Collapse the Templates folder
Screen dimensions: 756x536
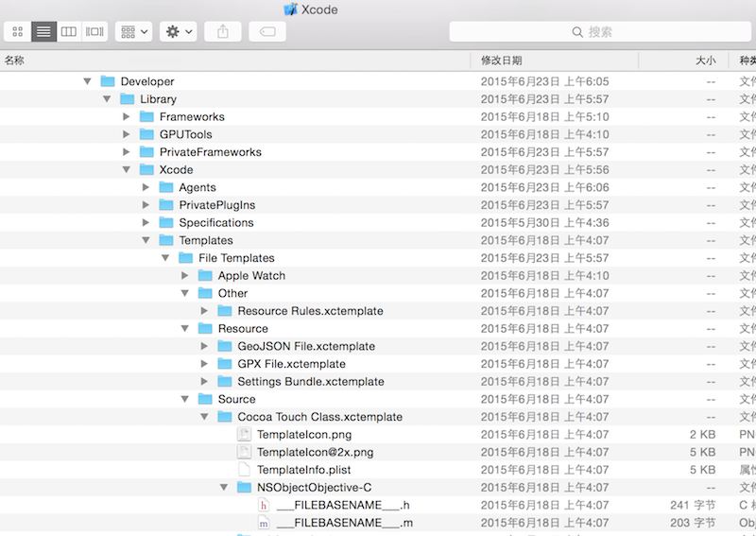146,240
